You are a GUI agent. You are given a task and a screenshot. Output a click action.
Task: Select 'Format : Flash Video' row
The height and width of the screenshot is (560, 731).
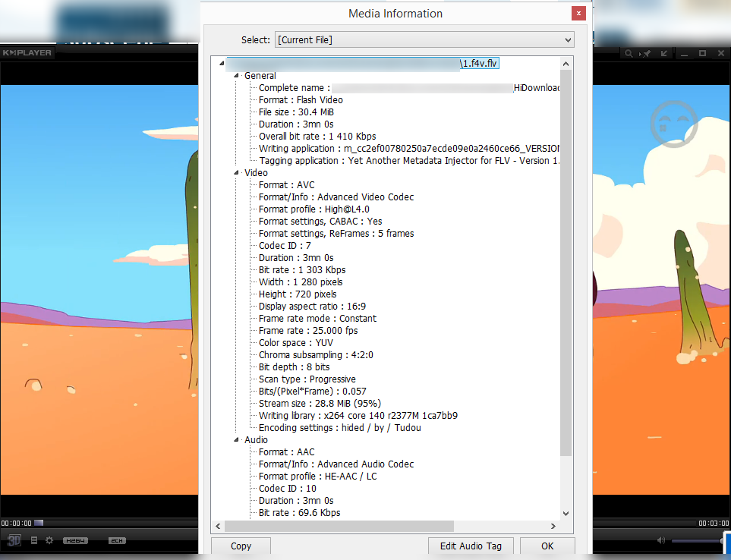(x=301, y=99)
